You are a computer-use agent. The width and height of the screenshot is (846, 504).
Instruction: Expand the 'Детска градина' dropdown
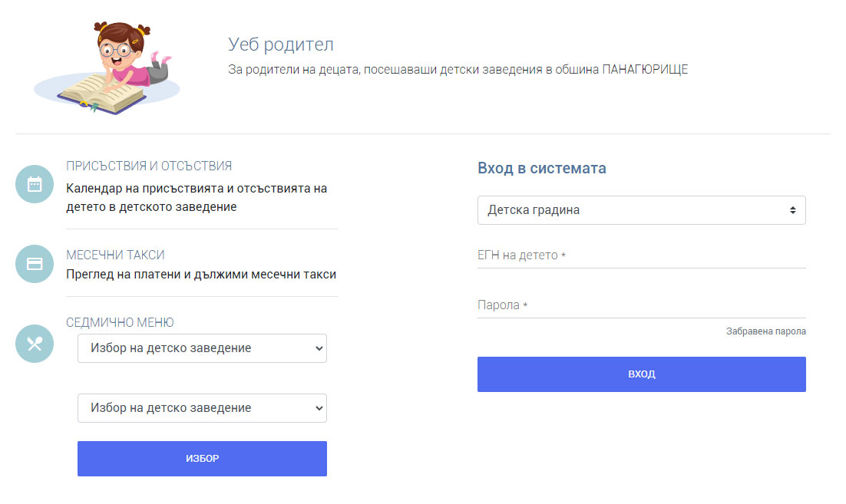641,210
